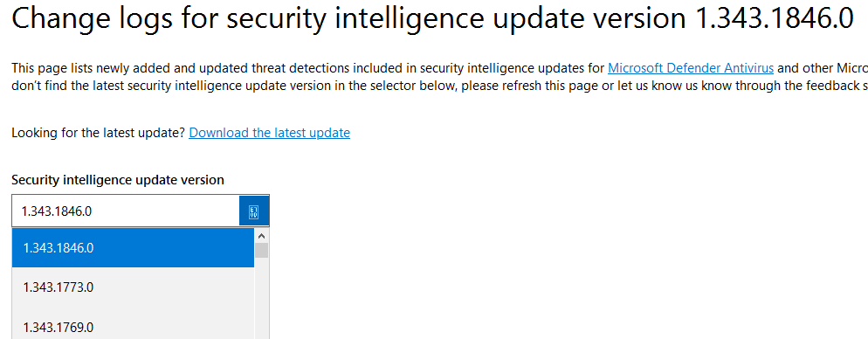868x339 pixels.
Task: Focus the version combo box text field
Action: 126,211
